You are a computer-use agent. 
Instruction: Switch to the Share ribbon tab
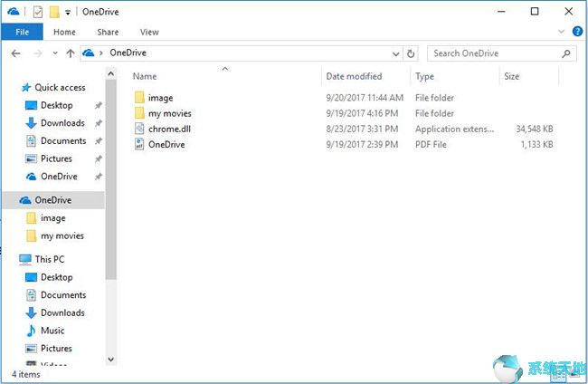(108, 33)
